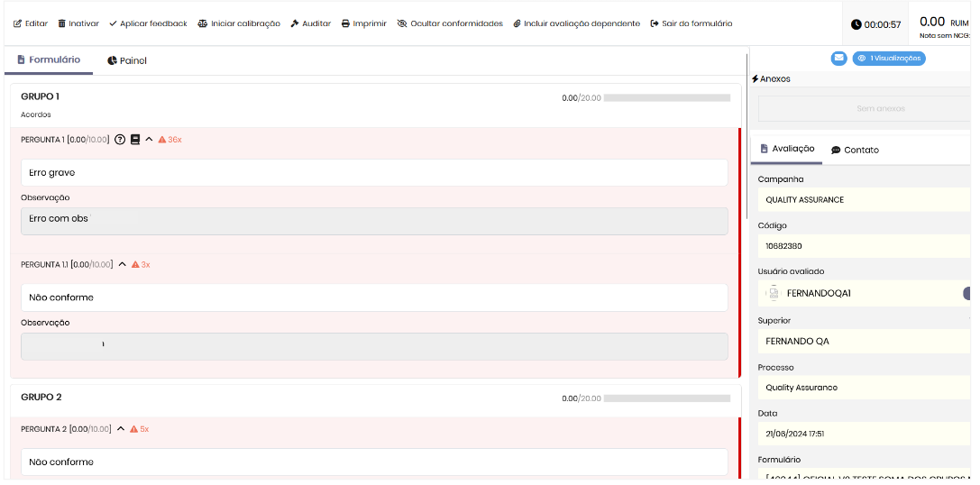Viewport: 980px width, 485px height.
Task: Collapse Pergunta 1.1 using its chevron
Action: click(123, 264)
